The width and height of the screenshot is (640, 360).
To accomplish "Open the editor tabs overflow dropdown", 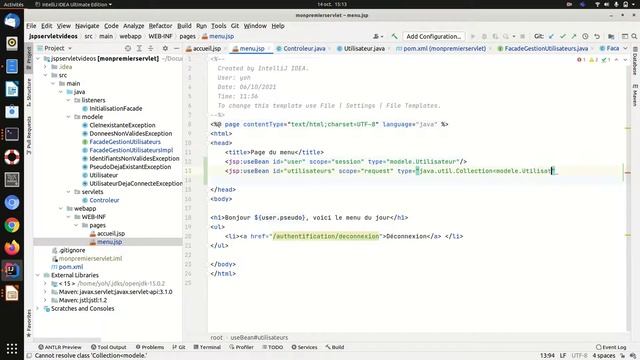I will 625,48.
